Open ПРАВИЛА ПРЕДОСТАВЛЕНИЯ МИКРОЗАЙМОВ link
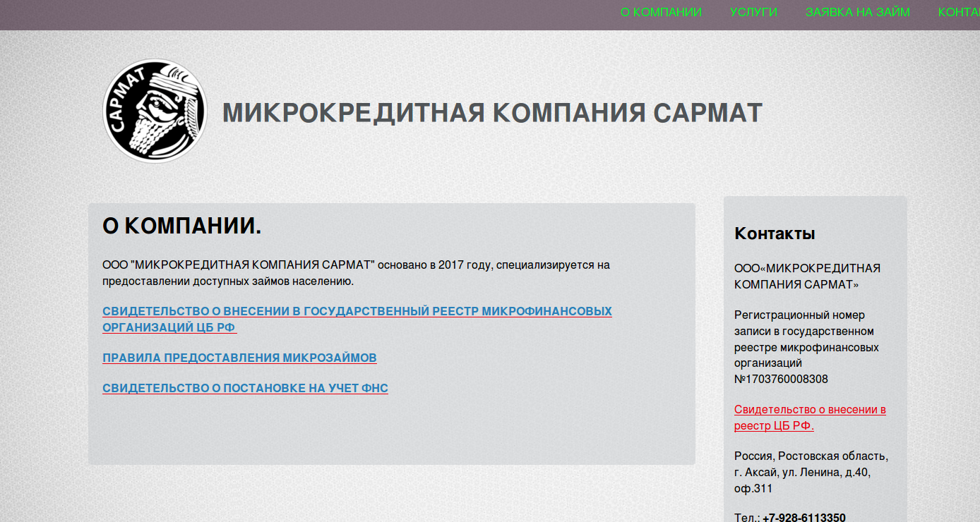 tap(239, 358)
